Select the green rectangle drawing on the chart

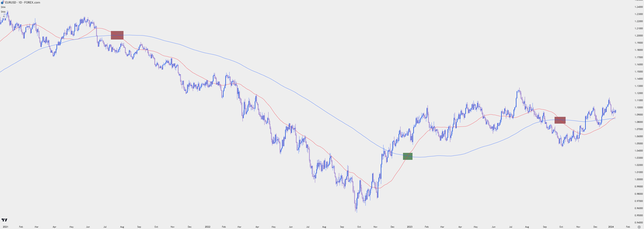(408, 156)
